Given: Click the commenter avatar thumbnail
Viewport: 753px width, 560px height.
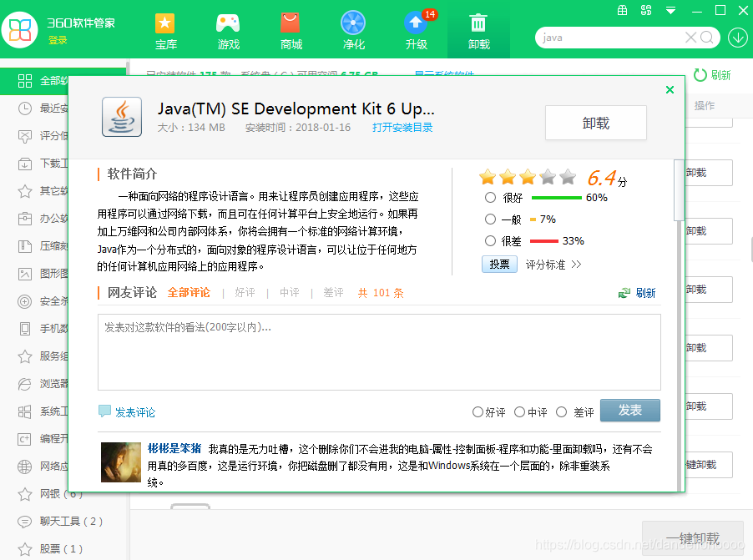Looking at the screenshot, I should click(121, 462).
